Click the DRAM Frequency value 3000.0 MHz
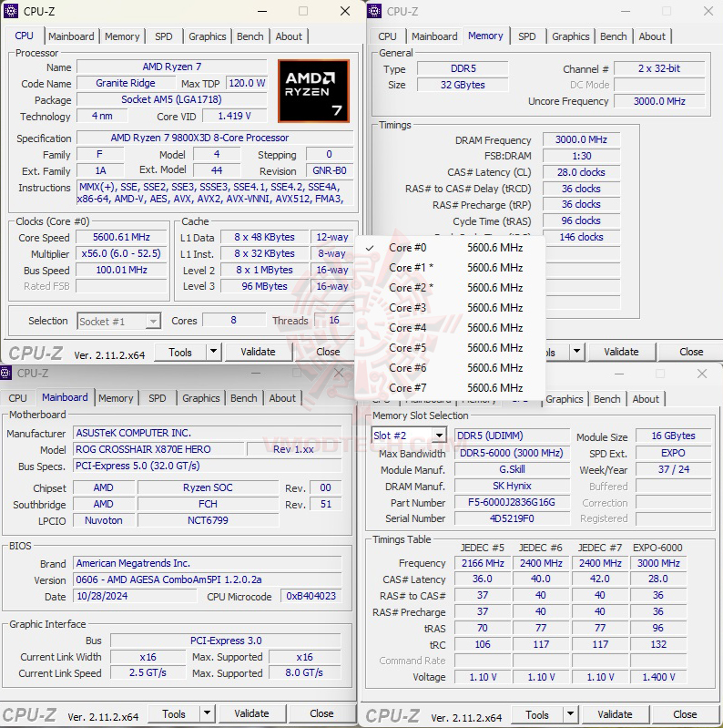 (x=581, y=139)
